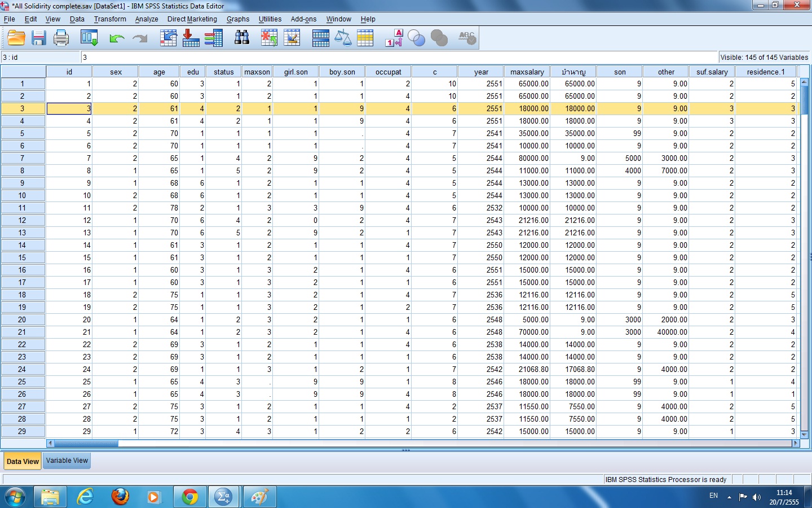Click the vertical scrollbar down arrow
Screen dimensions: 812x508
point(805,434)
